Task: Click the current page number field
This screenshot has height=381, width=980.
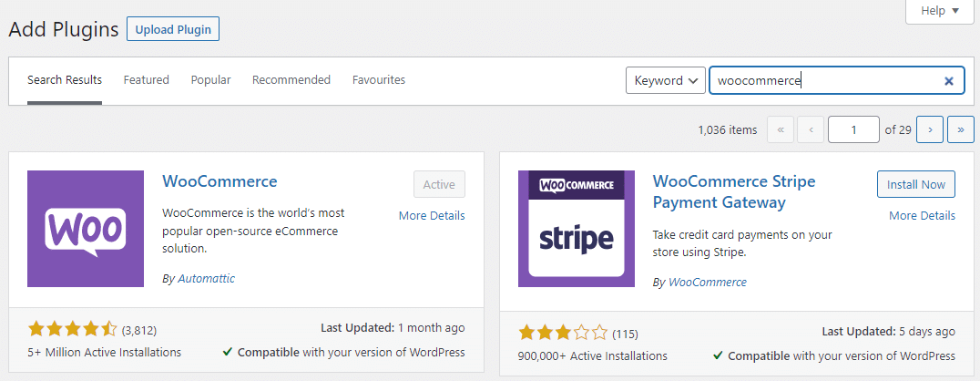Action: [853, 130]
